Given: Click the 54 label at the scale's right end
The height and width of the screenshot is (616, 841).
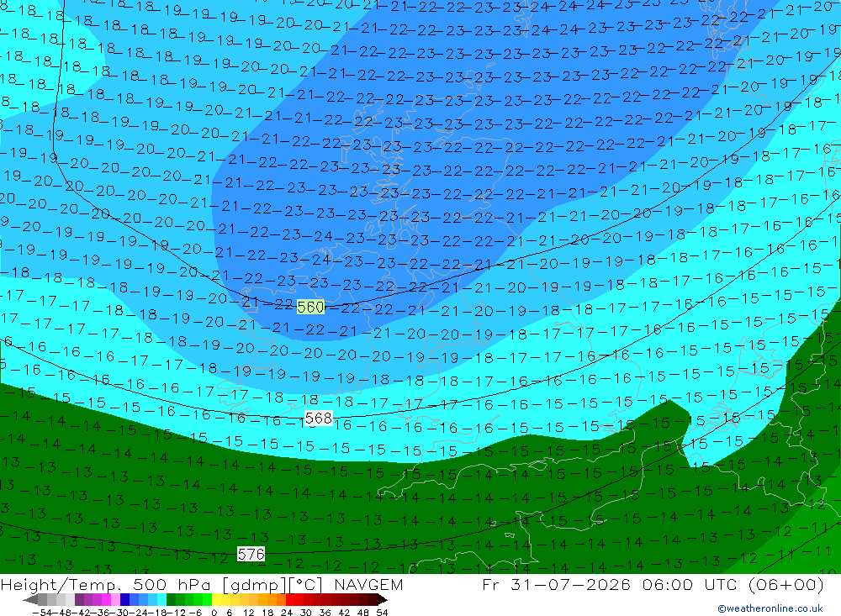Looking at the screenshot, I should [382, 613].
